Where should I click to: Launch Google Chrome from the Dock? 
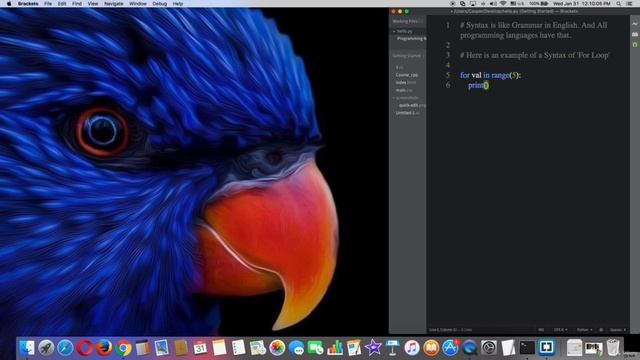[x=123, y=348]
